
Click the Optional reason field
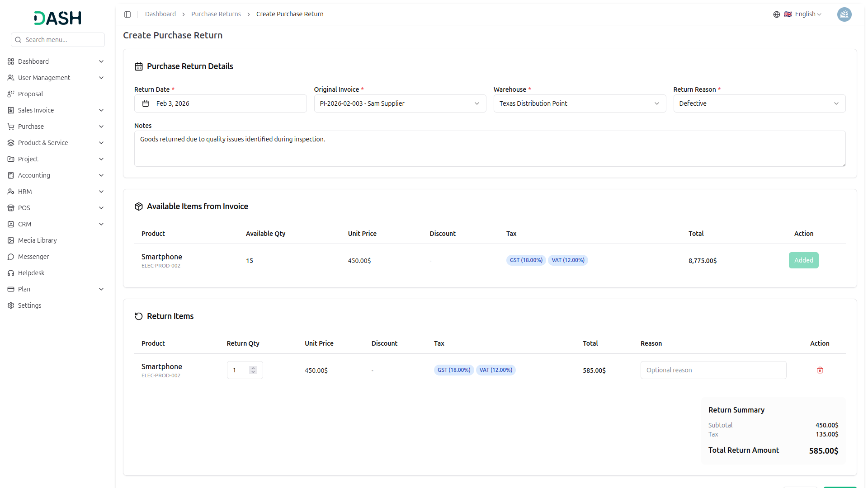point(713,370)
